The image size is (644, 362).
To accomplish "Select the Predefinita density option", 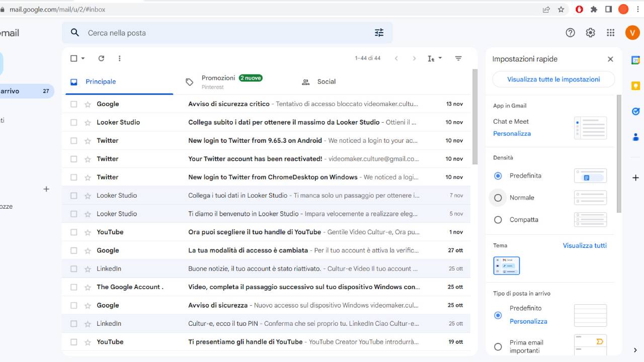I will click(498, 176).
